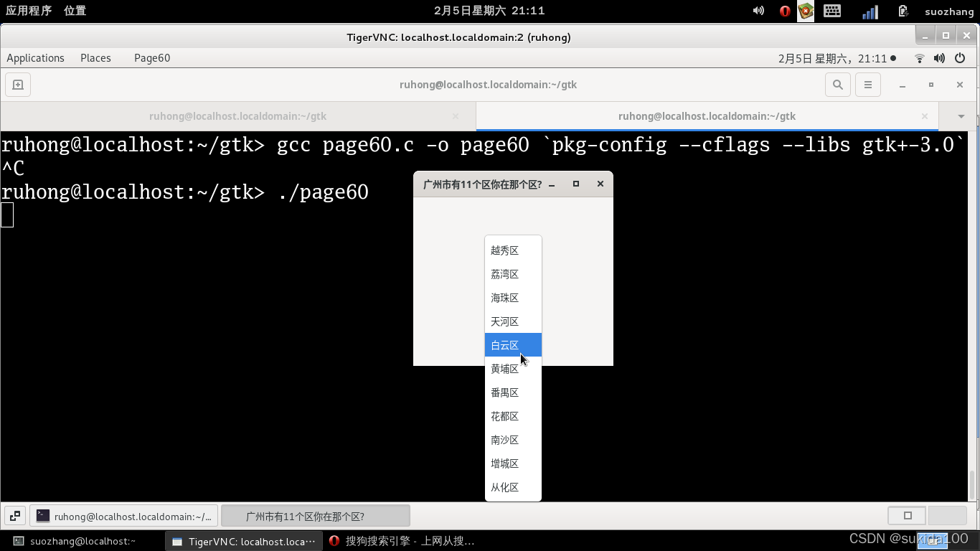The image size is (980, 551).
Task: Open the terminal hamburger menu
Action: (x=867, y=85)
